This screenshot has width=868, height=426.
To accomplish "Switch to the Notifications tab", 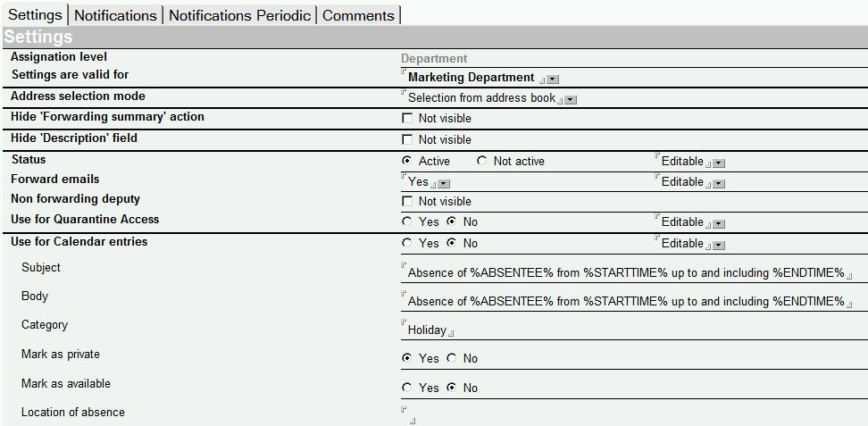I will pos(115,15).
